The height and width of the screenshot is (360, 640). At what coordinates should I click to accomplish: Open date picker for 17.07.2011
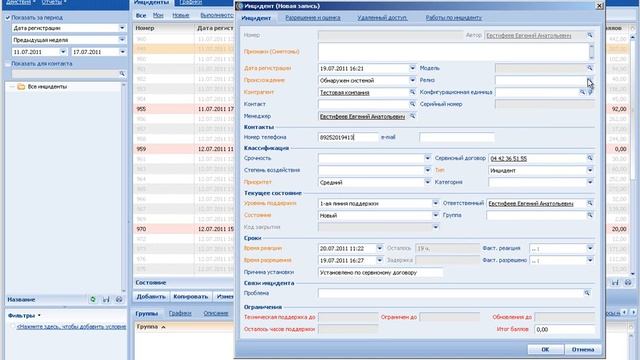122,52
